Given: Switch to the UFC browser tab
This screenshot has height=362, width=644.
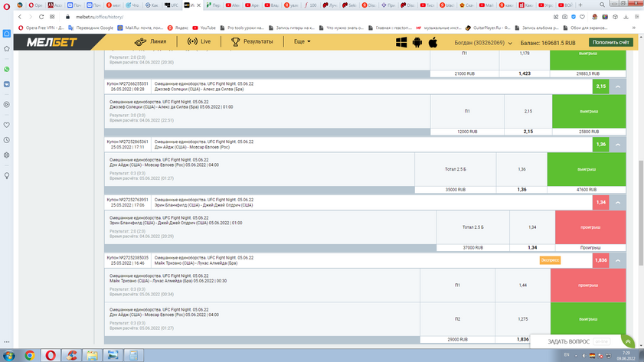Looking at the screenshot, I should [x=172, y=5].
